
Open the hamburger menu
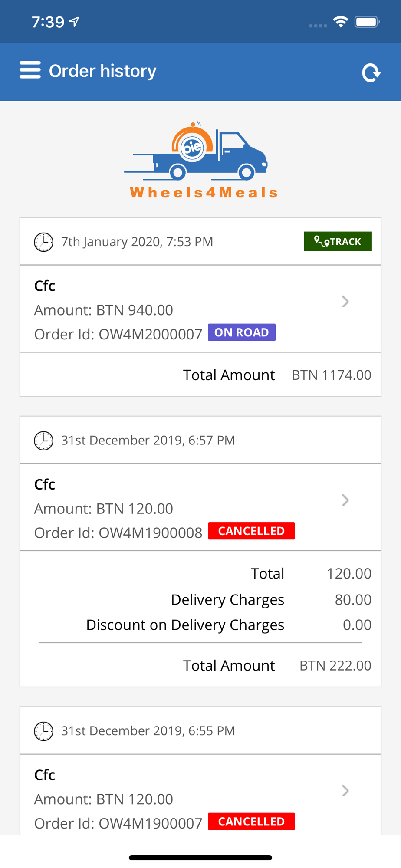pyautogui.click(x=30, y=70)
